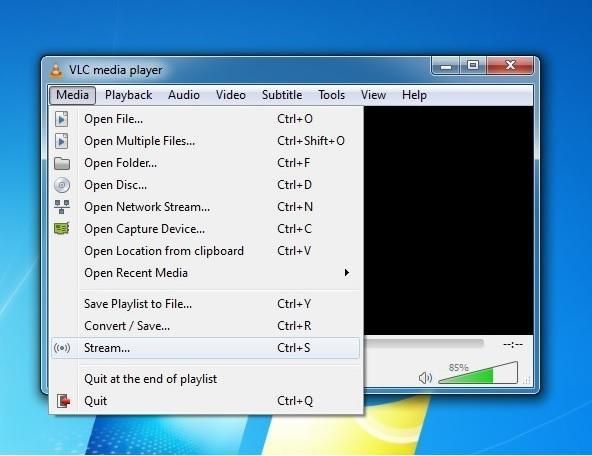The image size is (592, 456).
Task: Select the Stream... menu entry
Action: (x=206, y=348)
